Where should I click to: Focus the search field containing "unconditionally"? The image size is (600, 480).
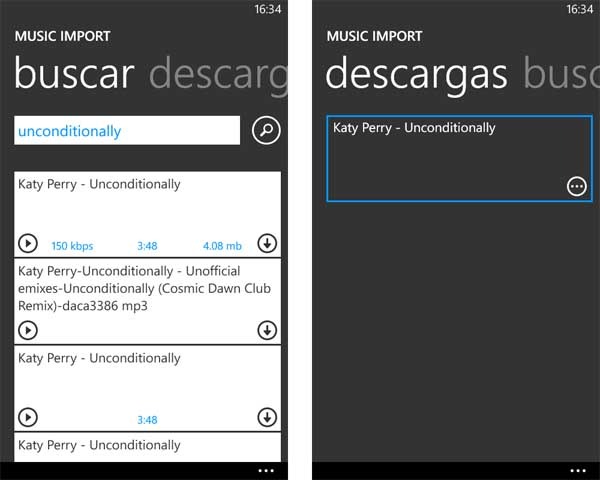(126, 131)
